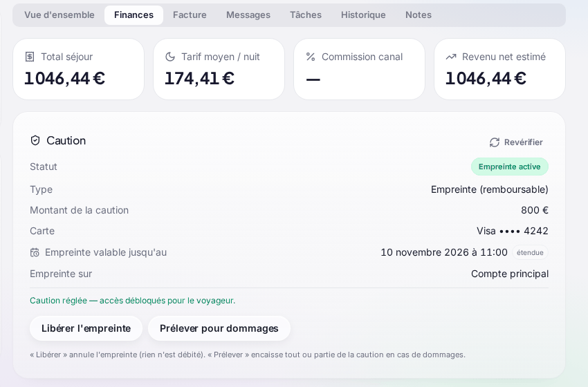Click the Caution réglée confirmation message

pos(133,301)
